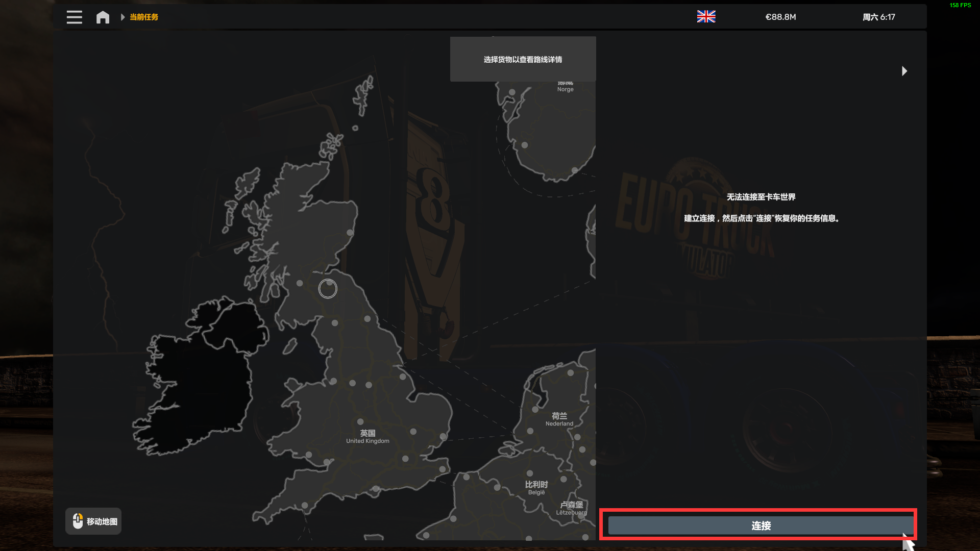Screen dimensions: 980x551
Task: Click the 无法连接至卡车世界 message
Action: (761, 197)
